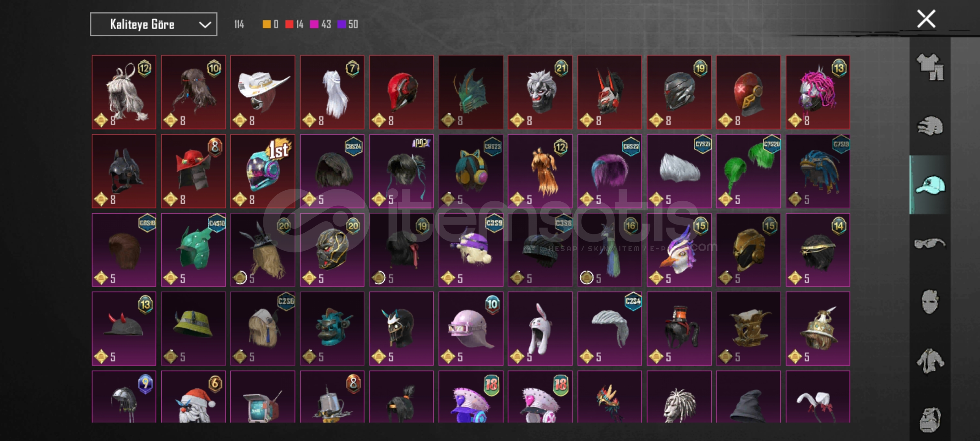This screenshot has height=441, width=980.
Task: Choose the 1st place neon helmet
Action: [x=263, y=171]
